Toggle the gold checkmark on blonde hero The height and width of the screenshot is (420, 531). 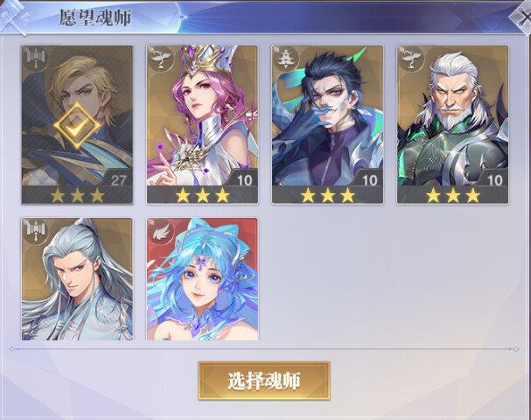(77, 126)
